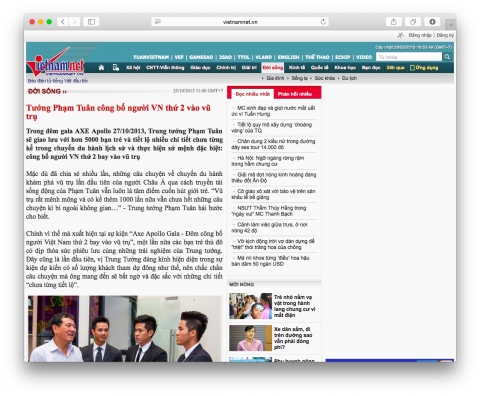Screen dimensions: 480x396
Task: Open the VIDEO top link
Action: pos(364,57)
